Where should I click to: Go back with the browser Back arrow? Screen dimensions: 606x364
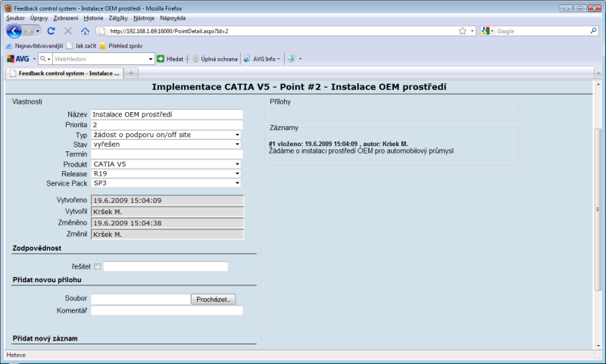(14, 31)
